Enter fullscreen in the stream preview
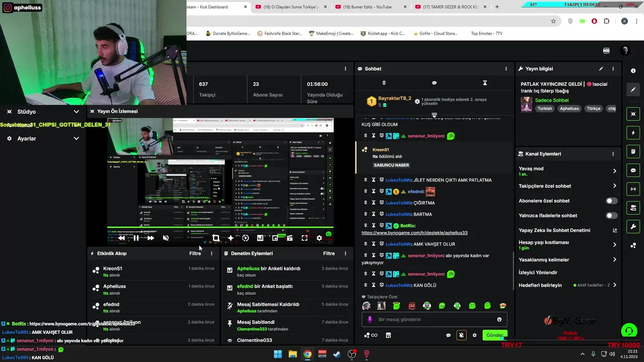Screen dimensions: 644x362 pos(304,238)
